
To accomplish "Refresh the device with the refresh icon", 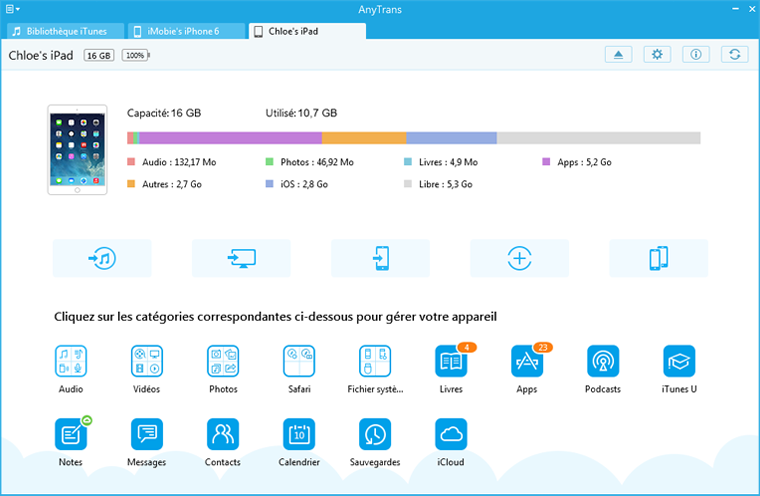I will 735,54.
